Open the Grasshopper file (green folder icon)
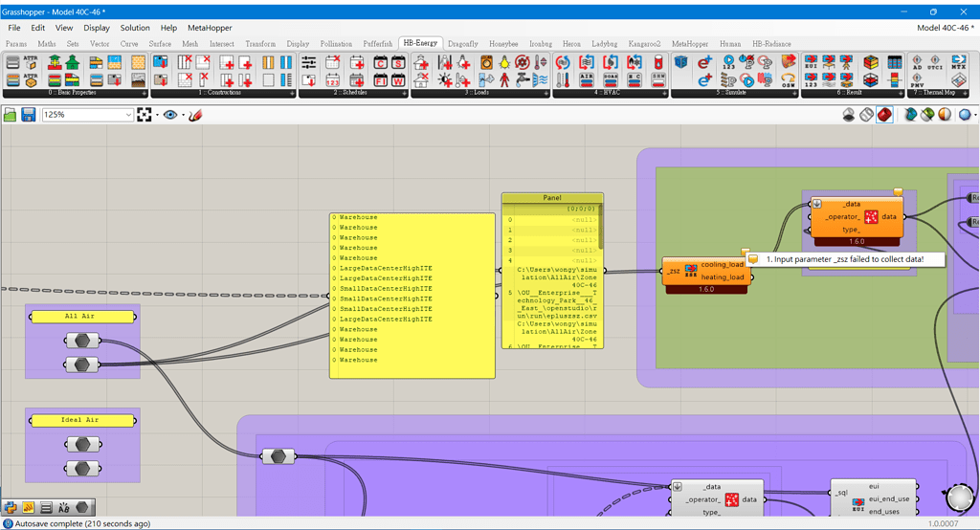 coord(10,115)
